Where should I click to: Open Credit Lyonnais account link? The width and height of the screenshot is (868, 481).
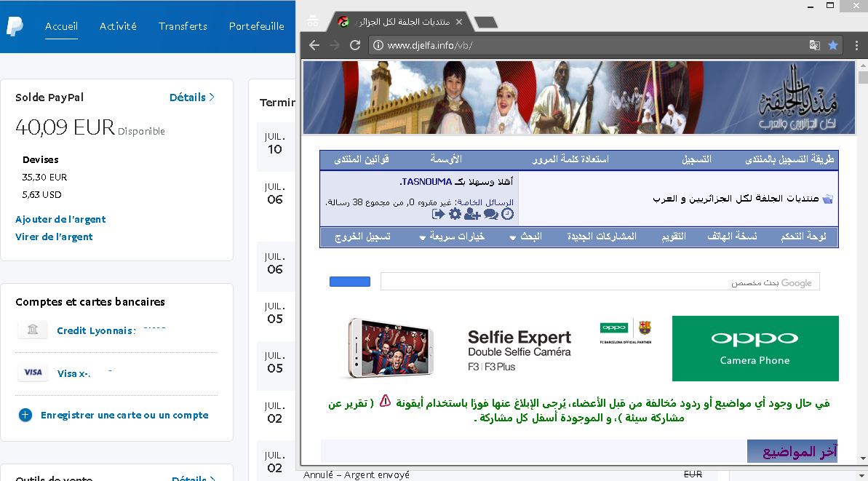click(x=96, y=330)
